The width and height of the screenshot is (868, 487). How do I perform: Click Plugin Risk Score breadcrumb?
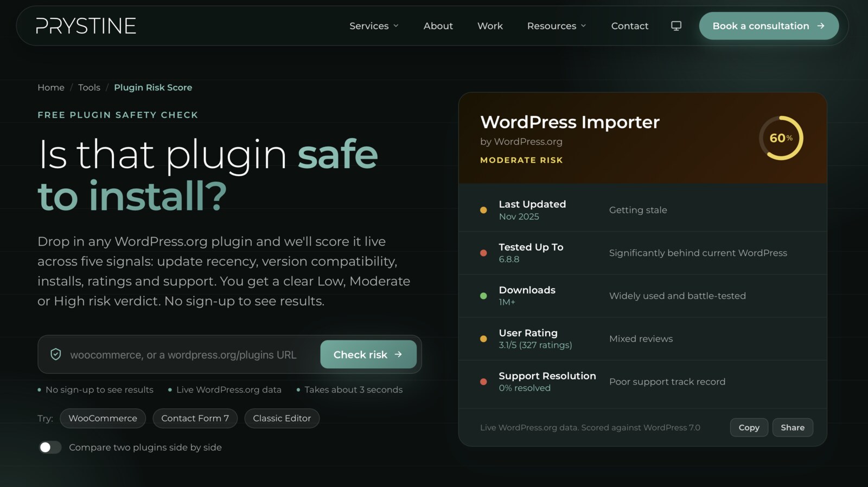tap(153, 87)
